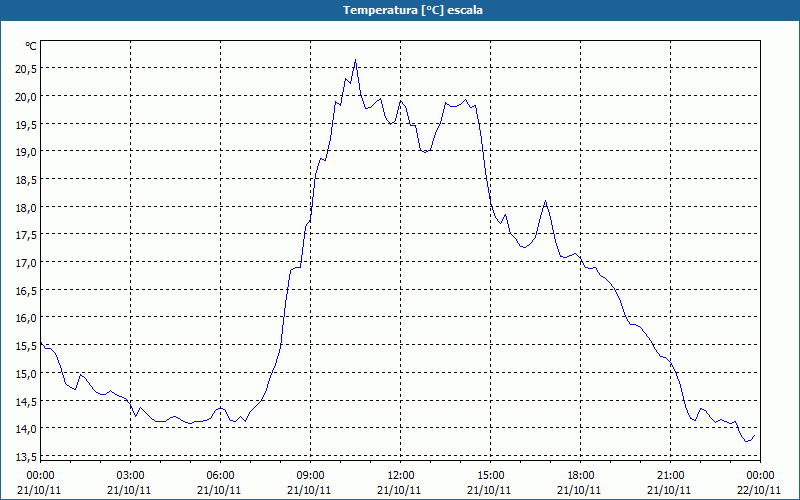Viewport: 800px width, 500px height.
Task: Click the 18:00 time axis label
Action: [x=581, y=476]
